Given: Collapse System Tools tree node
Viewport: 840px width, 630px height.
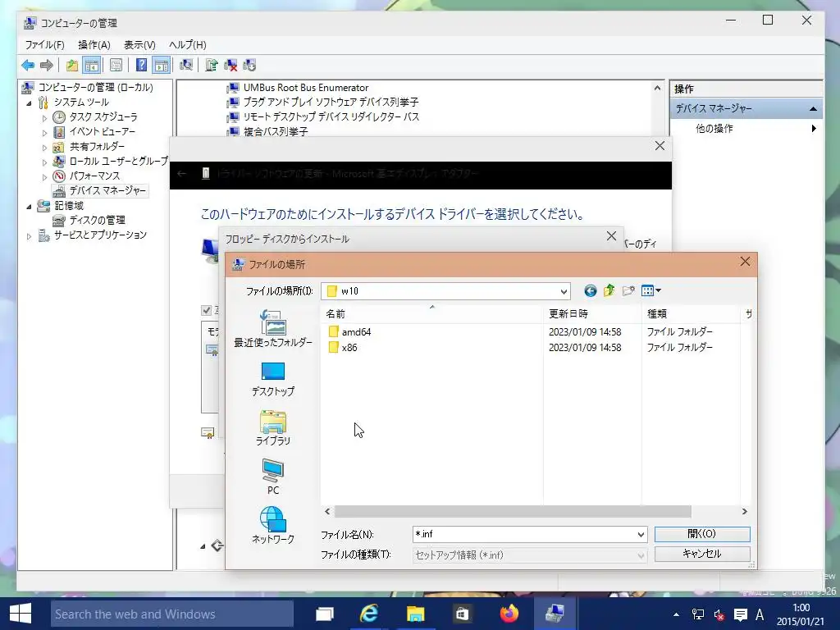Looking at the screenshot, I should pos(29,103).
